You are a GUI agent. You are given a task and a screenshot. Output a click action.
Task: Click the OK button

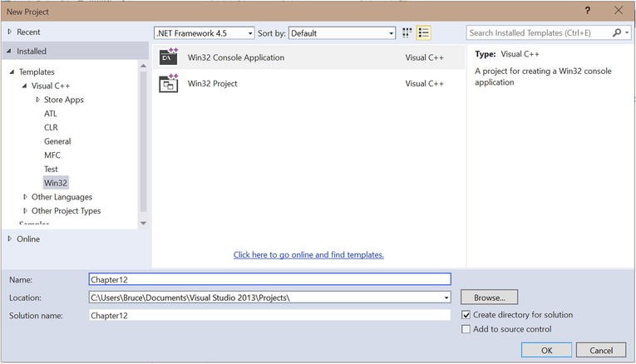(546, 350)
